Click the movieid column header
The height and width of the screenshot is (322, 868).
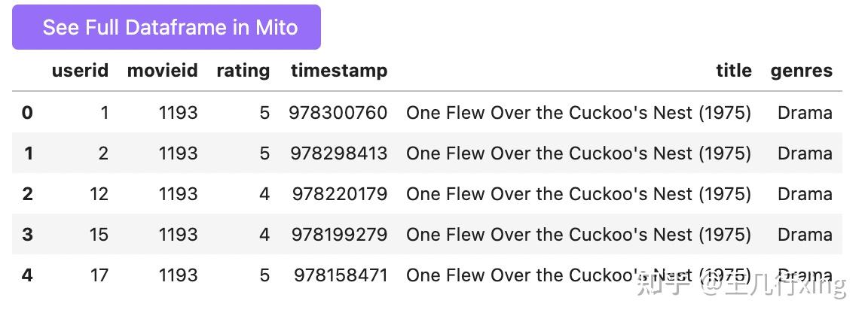pos(162,71)
